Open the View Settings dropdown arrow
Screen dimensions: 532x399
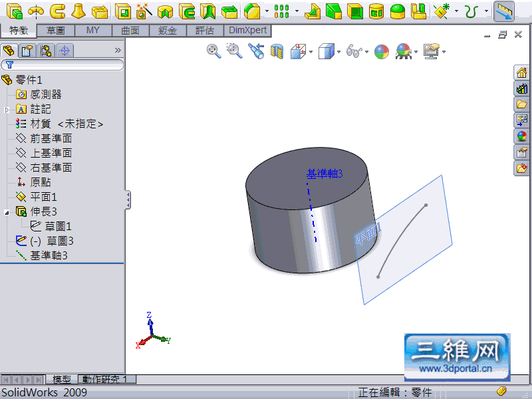point(444,52)
